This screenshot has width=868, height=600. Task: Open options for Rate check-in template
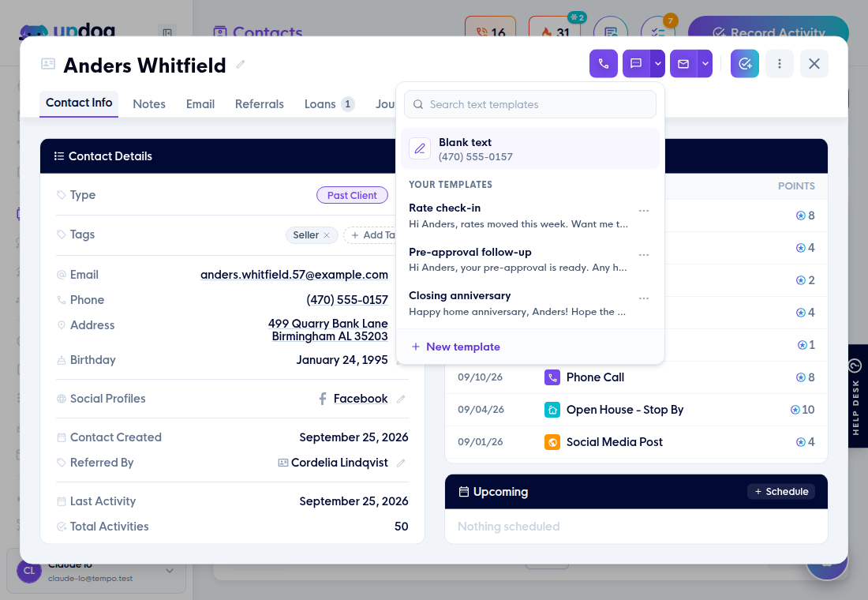[x=643, y=211]
